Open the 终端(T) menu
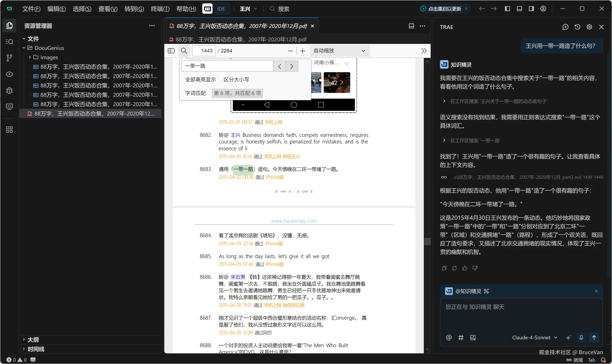The image size is (612, 364). tap(160, 9)
